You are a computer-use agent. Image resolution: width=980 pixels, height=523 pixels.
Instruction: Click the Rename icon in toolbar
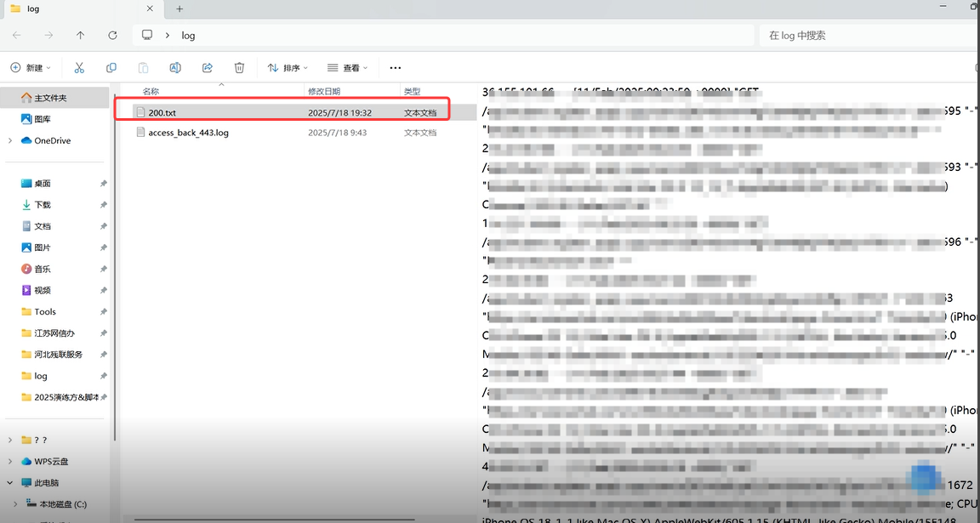(175, 67)
